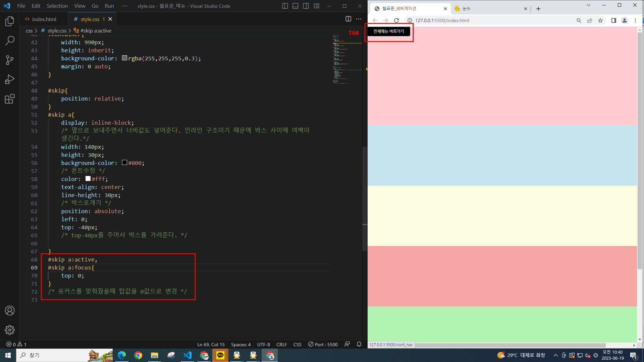Image resolution: width=644 pixels, height=362 pixels.
Task: Switch to the index.html tab
Action: pos(44,19)
